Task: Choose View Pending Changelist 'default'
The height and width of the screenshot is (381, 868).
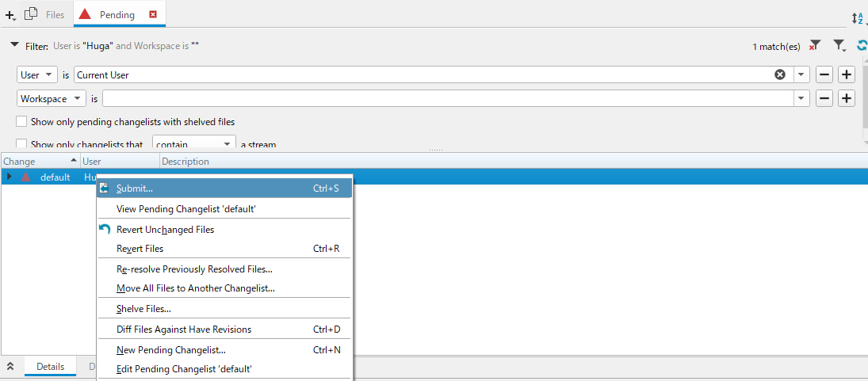Action: coord(225,209)
